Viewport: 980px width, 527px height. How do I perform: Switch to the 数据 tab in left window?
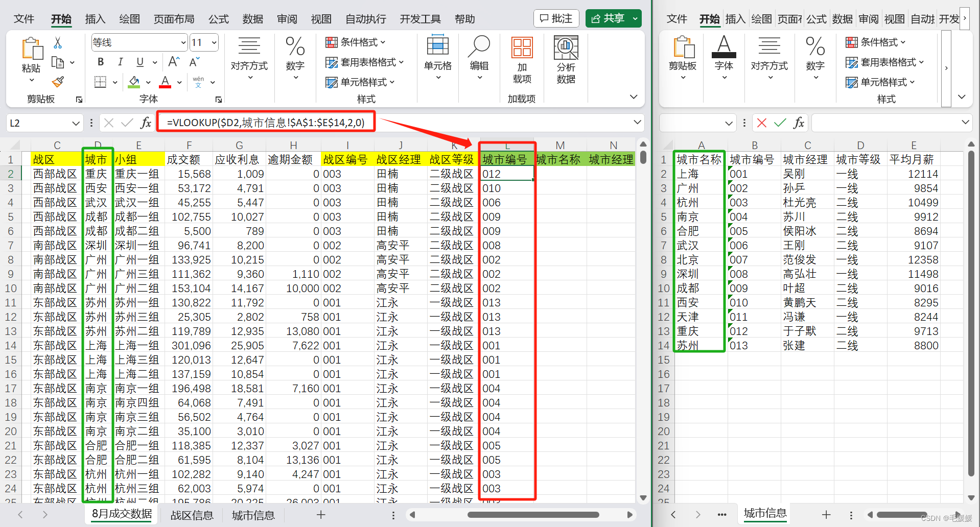pyautogui.click(x=253, y=19)
